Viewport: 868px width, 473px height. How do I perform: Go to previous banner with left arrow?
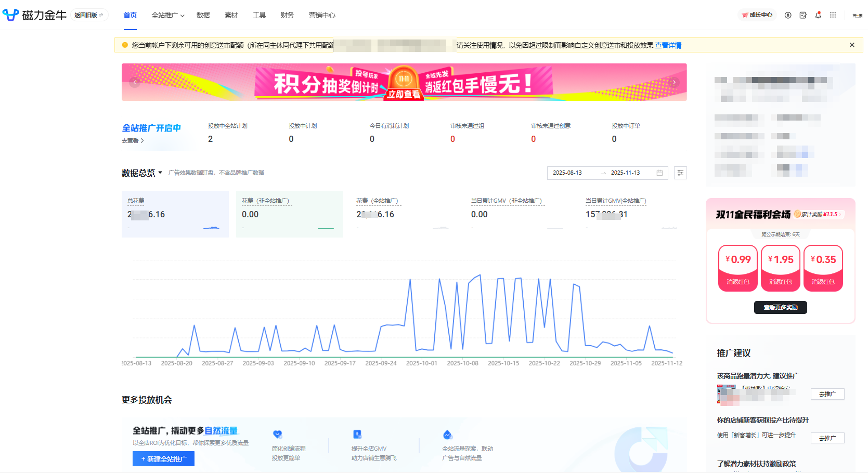click(x=135, y=82)
